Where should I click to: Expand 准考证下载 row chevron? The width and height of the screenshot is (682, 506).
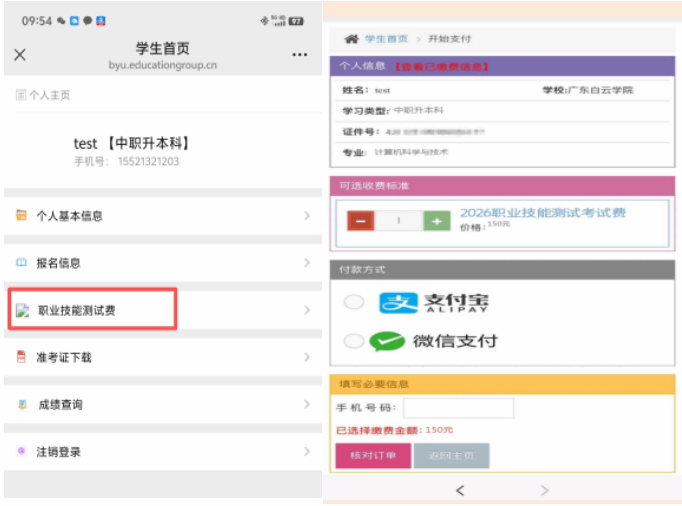point(306,357)
